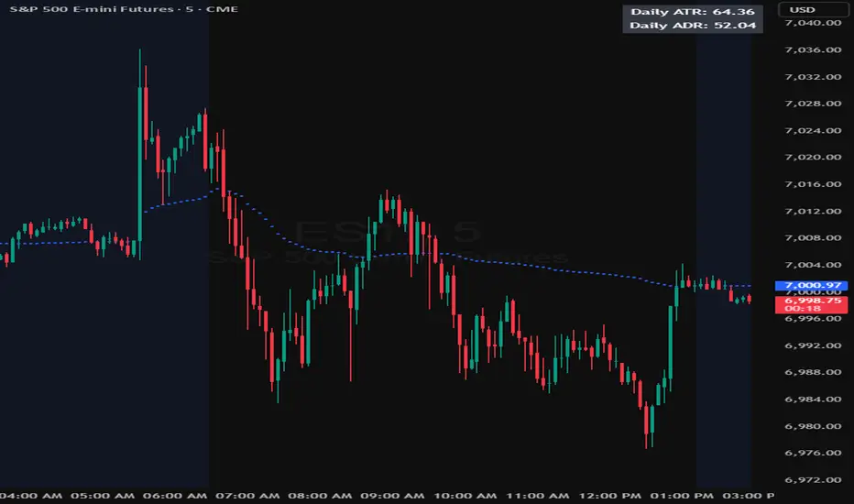The image size is (854, 504).
Task: Click the 7,004.00 price axis label
Action: click(x=813, y=264)
